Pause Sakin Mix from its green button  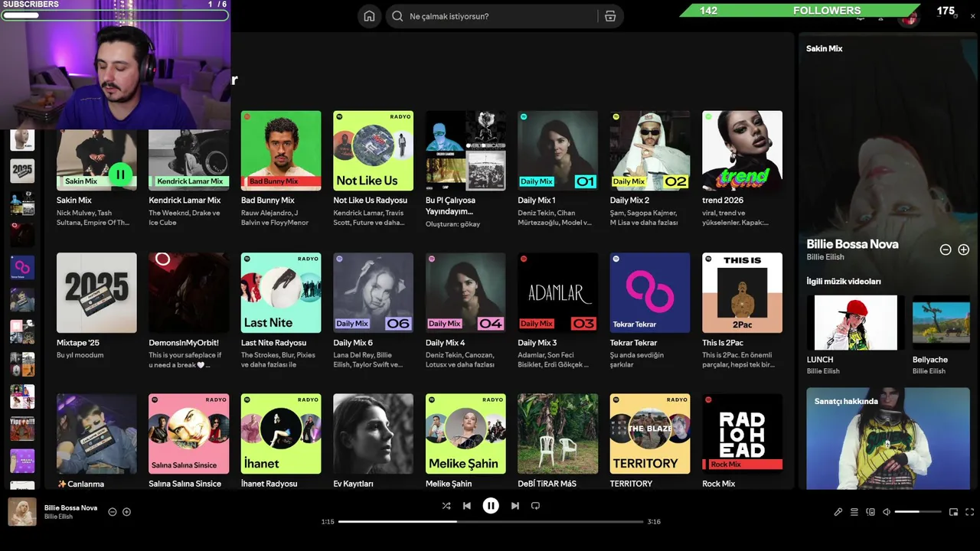tap(120, 174)
